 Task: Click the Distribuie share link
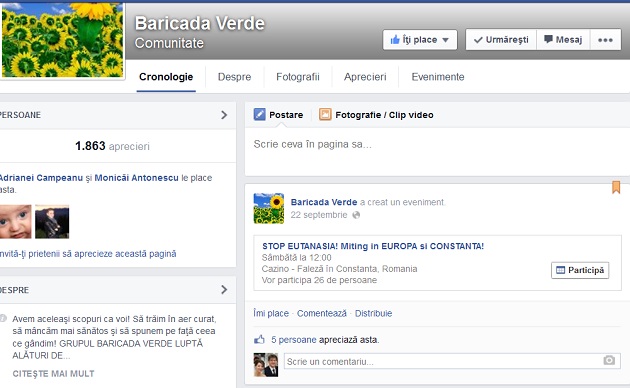point(373,313)
